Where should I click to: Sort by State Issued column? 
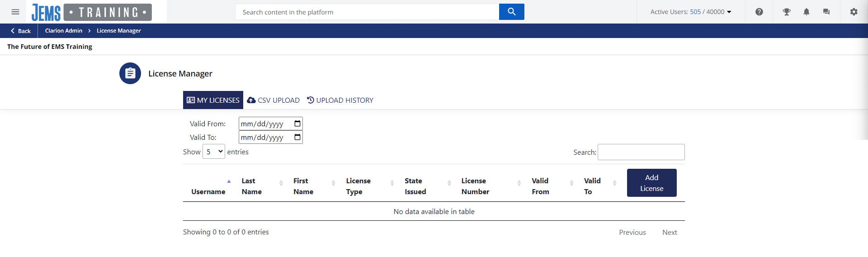pyautogui.click(x=425, y=186)
